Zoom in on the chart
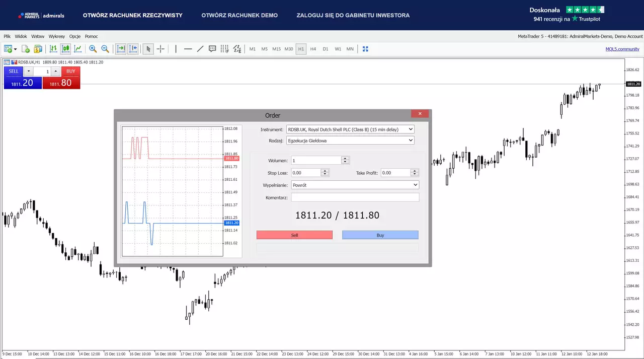This screenshot has height=359, width=644. click(x=93, y=49)
